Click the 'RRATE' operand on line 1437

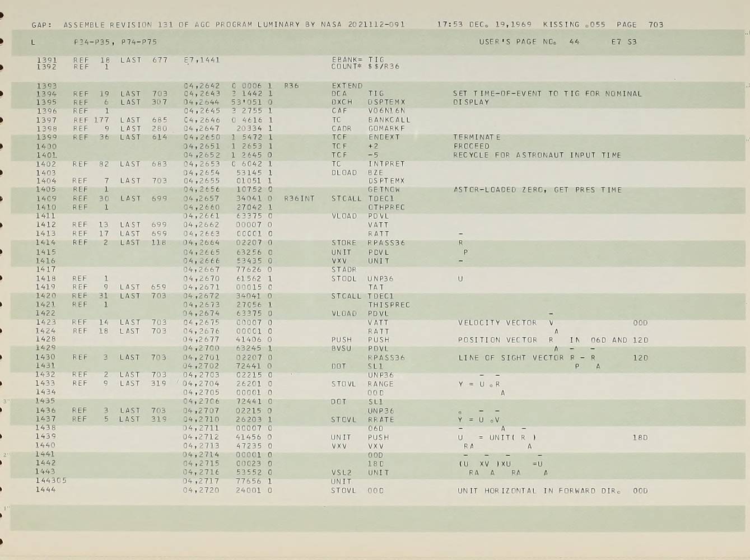(x=380, y=420)
